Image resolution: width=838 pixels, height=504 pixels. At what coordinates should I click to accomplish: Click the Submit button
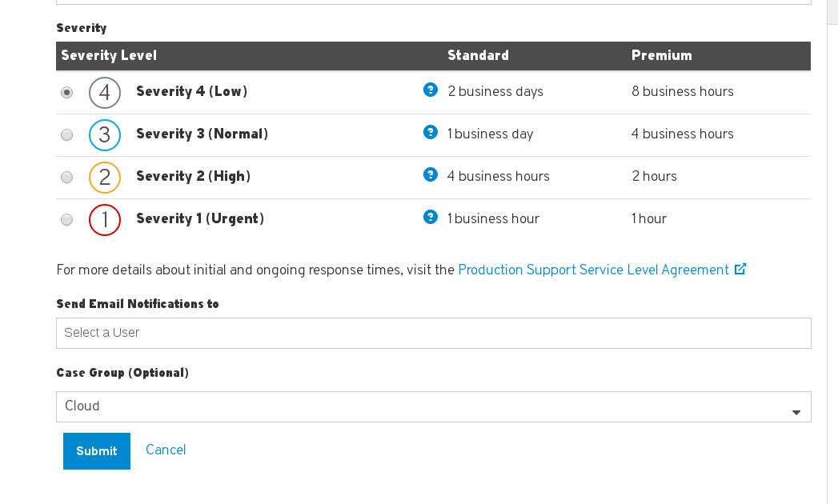click(96, 451)
